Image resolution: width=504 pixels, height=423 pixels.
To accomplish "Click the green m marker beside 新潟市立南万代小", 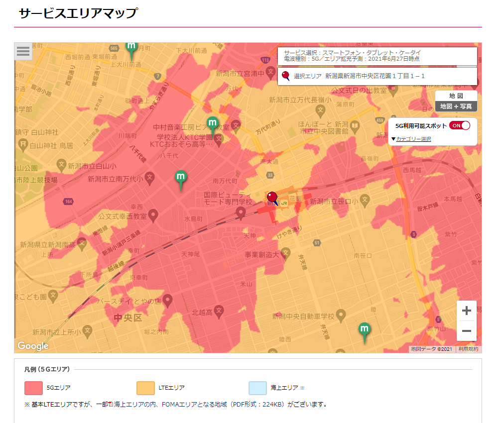I will pos(181,180).
